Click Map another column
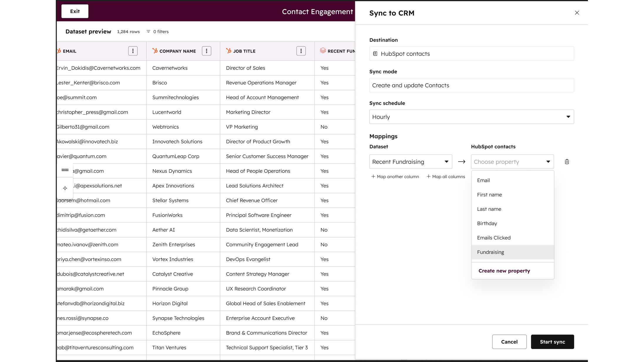The width and height of the screenshot is (644, 362). coord(395,177)
